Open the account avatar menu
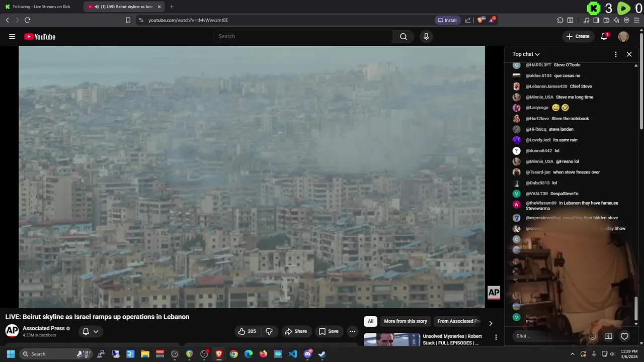This screenshot has height=362, width=644. pos(623,36)
